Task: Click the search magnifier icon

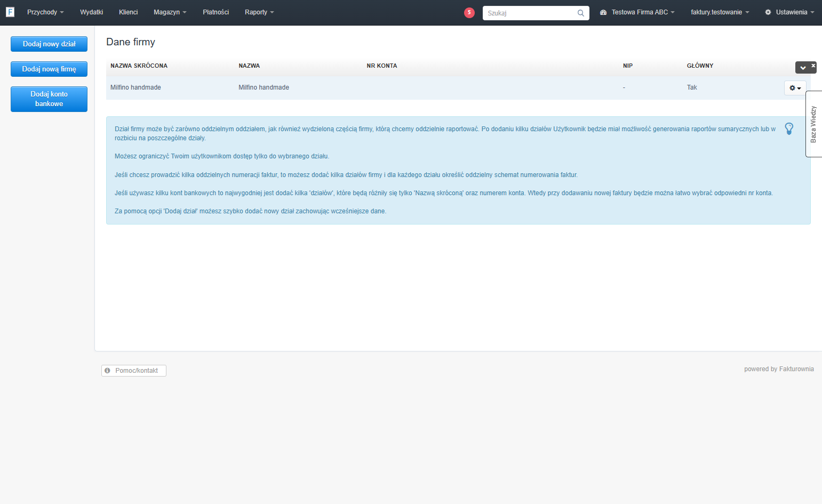Action: [x=581, y=13]
